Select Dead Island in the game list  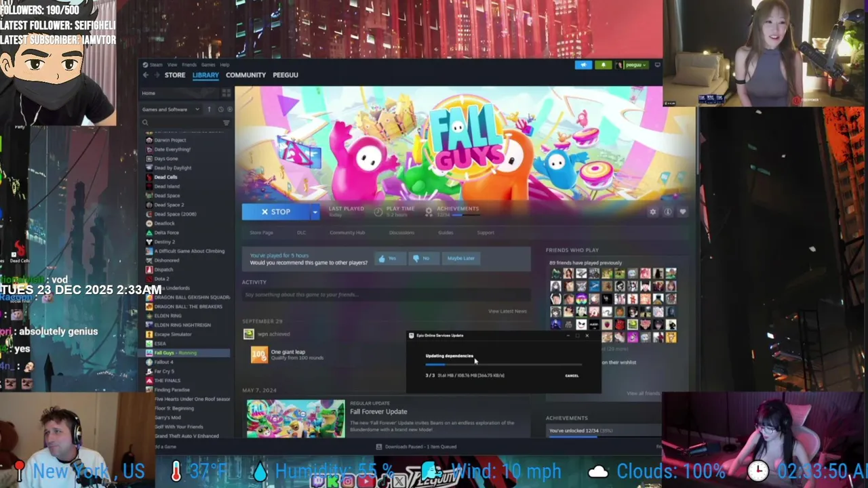[x=167, y=186]
